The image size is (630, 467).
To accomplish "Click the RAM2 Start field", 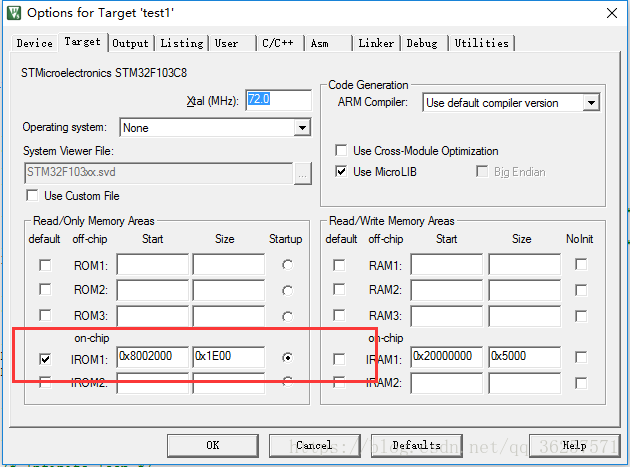I will (x=446, y=290).
